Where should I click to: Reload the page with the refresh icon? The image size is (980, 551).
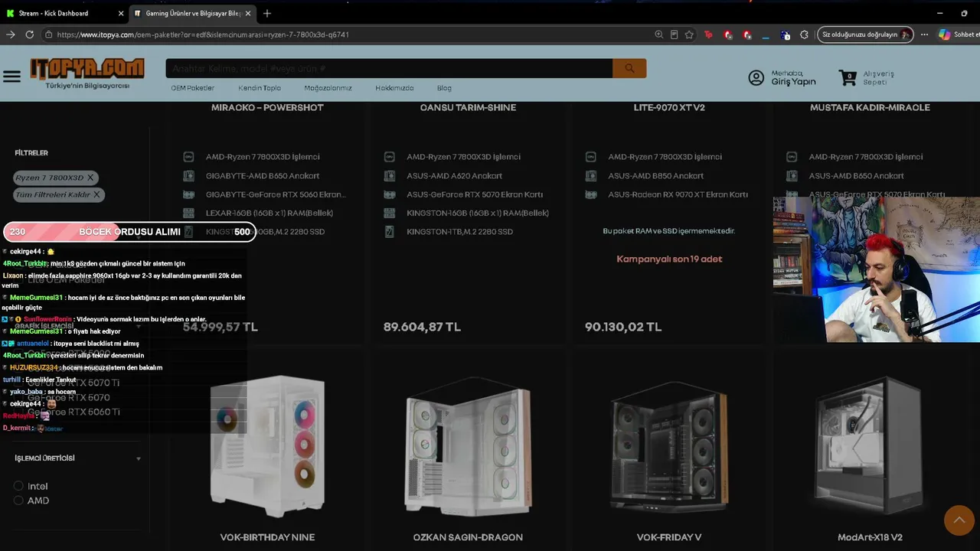(x=30, y=34)
